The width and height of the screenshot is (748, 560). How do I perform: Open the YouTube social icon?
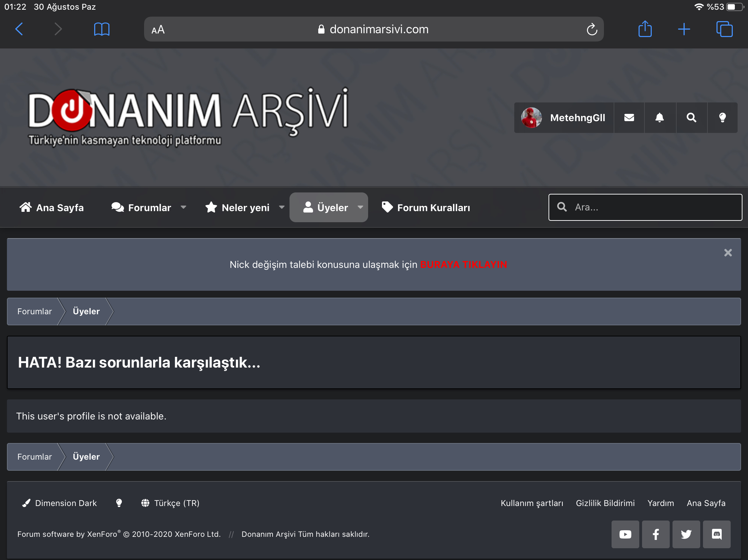pos(625,534)
